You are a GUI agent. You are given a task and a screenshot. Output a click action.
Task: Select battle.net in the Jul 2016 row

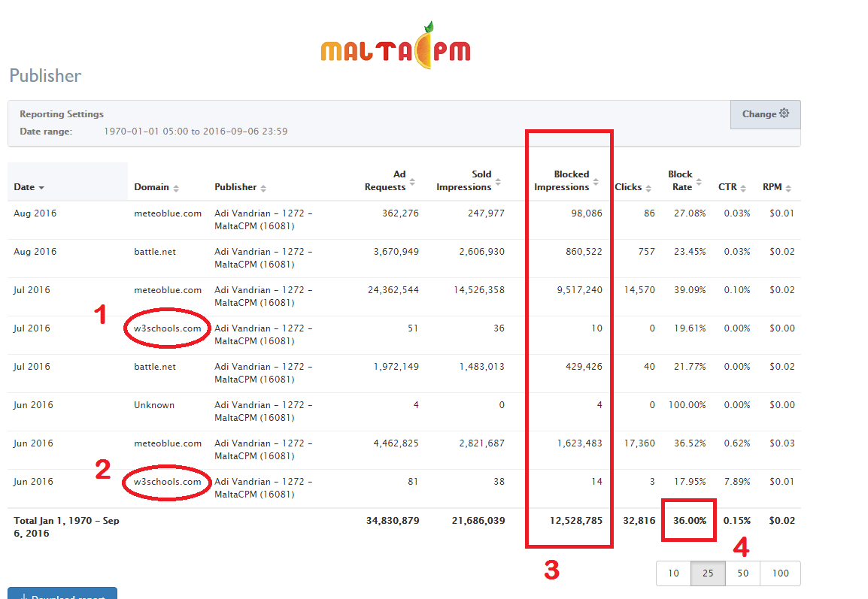tap(155, 367)
